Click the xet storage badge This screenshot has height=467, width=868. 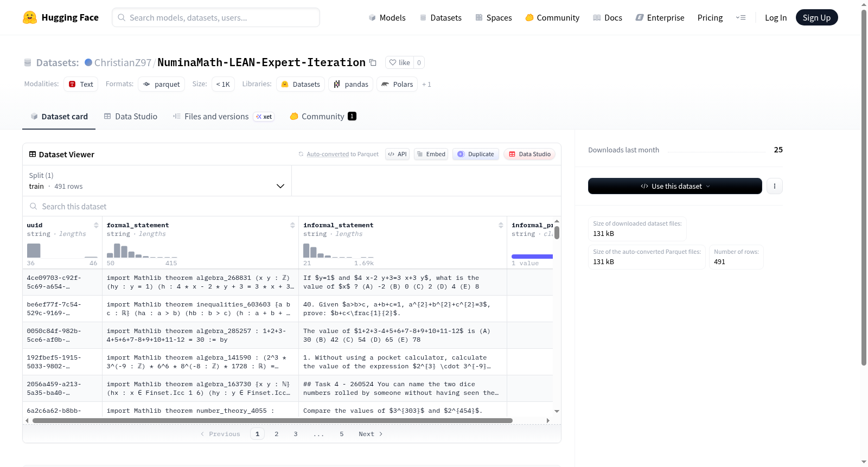(x=264, y=117)
